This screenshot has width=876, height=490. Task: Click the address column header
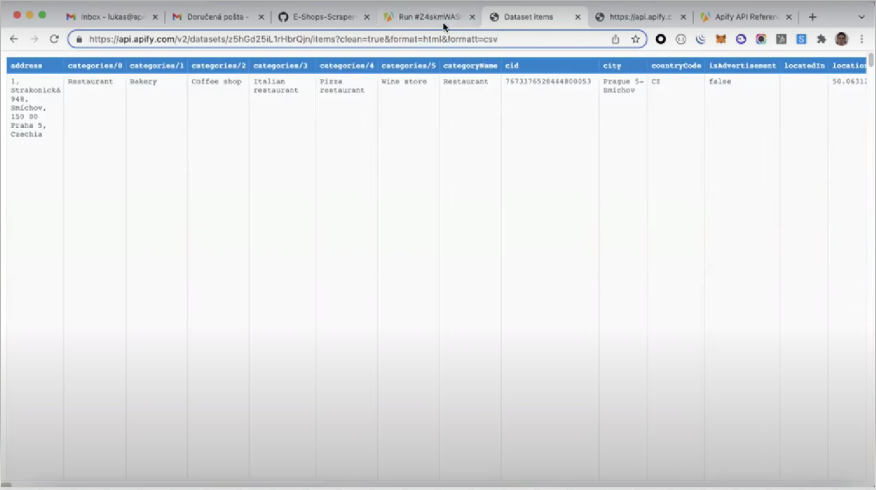click(x=35, y=65)
